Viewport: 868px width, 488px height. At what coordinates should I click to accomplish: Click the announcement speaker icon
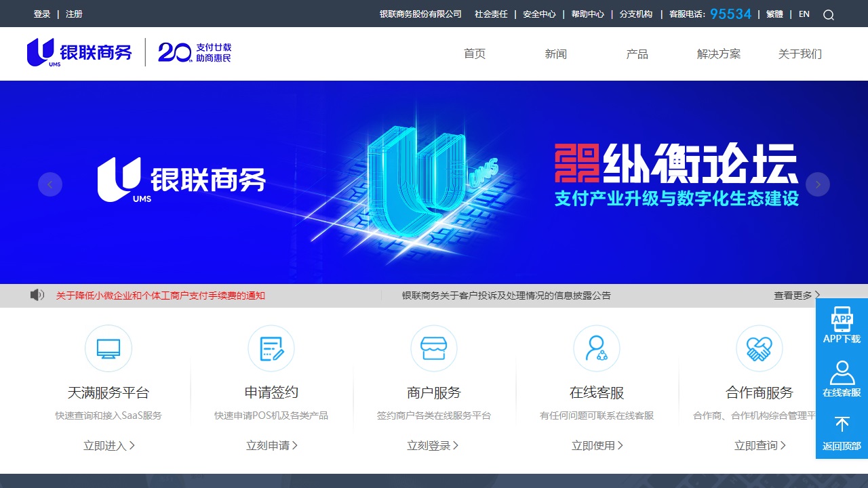(x=37, y=295)
